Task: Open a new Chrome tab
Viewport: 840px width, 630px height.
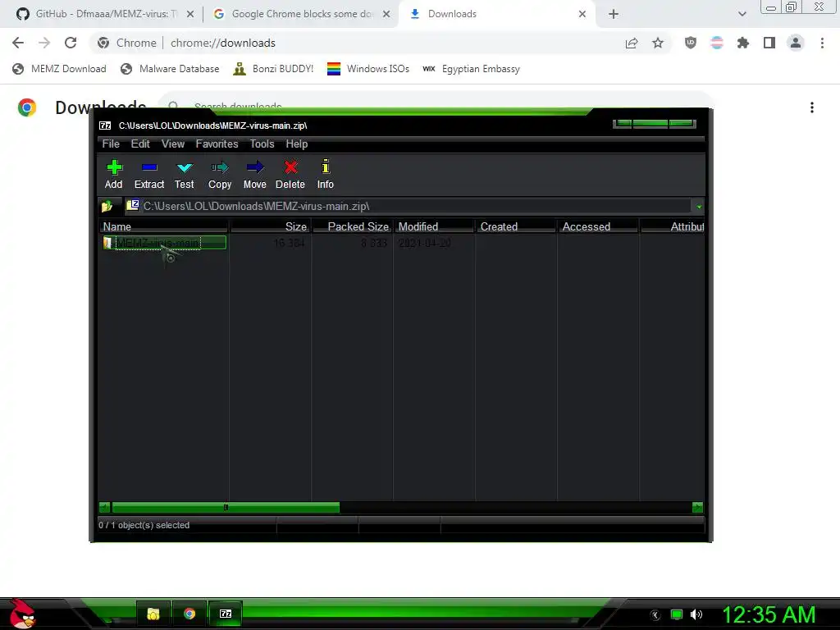Action: [614, 14]
